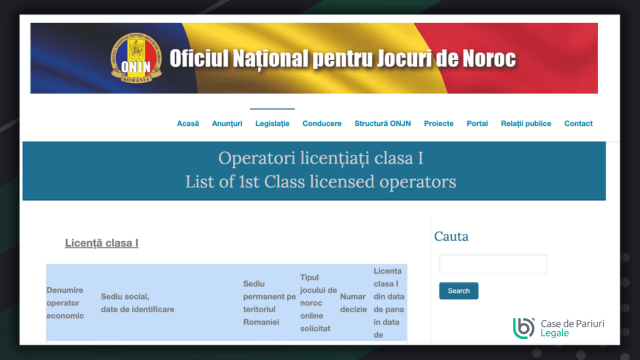Open the Conducere menu item
The height and width of the screenshot is (360, 640).
pos(322,123)
